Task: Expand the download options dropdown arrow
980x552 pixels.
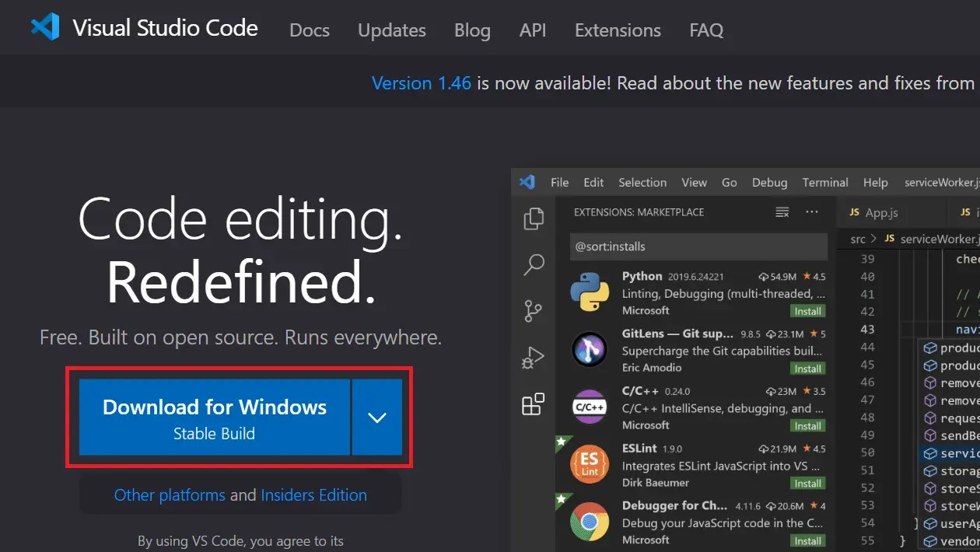Action: coord(377,417)
